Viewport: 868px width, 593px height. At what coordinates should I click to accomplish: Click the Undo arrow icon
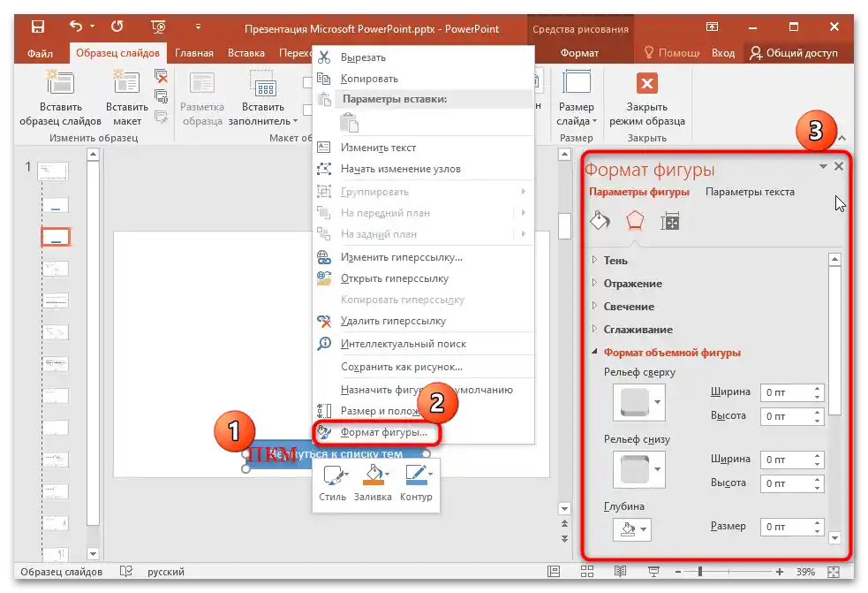(76, 26)
